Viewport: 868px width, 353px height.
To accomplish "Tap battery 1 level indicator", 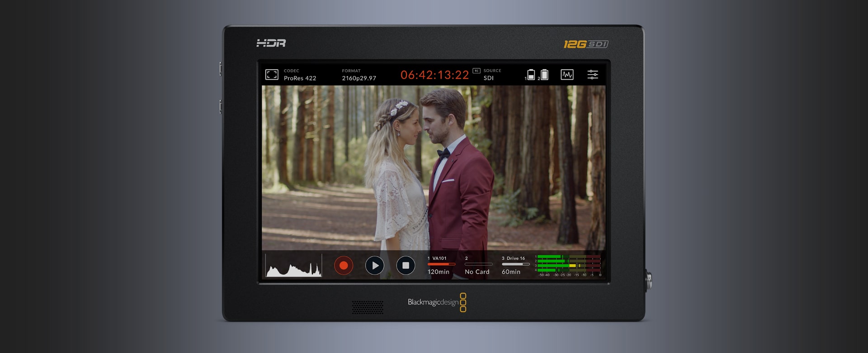I will [x=531, y=75].
